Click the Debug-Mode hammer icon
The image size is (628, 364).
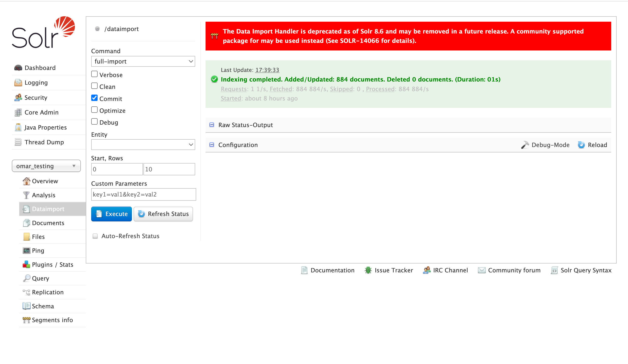click(525, 145)
